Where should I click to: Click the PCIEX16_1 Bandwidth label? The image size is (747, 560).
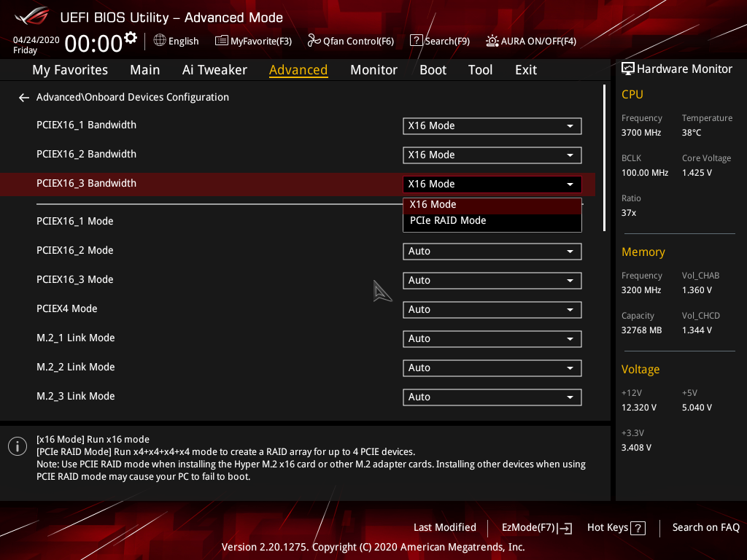point(86,125)
